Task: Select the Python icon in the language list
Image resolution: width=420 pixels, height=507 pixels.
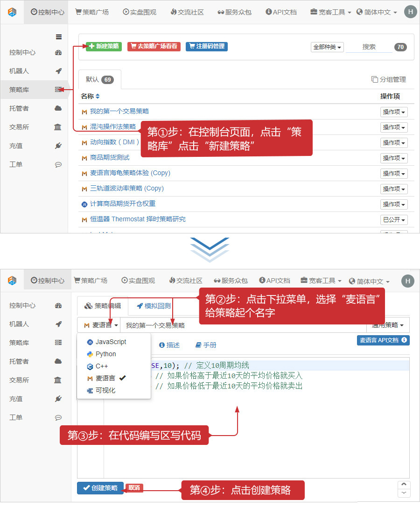Action: tap(90, 354)
